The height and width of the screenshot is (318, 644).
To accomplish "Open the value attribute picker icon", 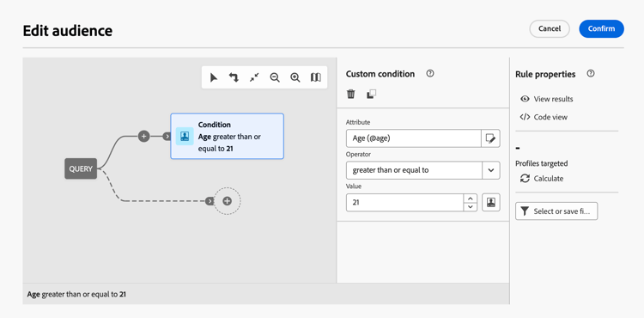I will (491, 203).
